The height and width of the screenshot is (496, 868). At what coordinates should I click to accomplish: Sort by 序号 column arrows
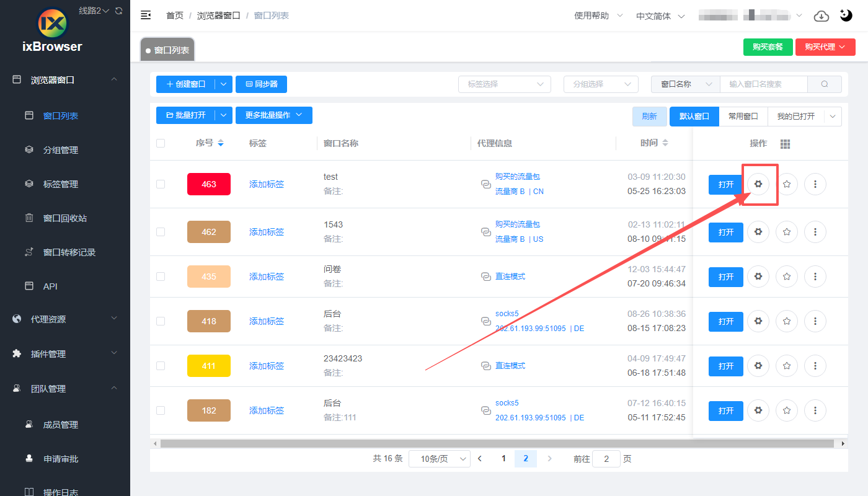click(221, 143)
